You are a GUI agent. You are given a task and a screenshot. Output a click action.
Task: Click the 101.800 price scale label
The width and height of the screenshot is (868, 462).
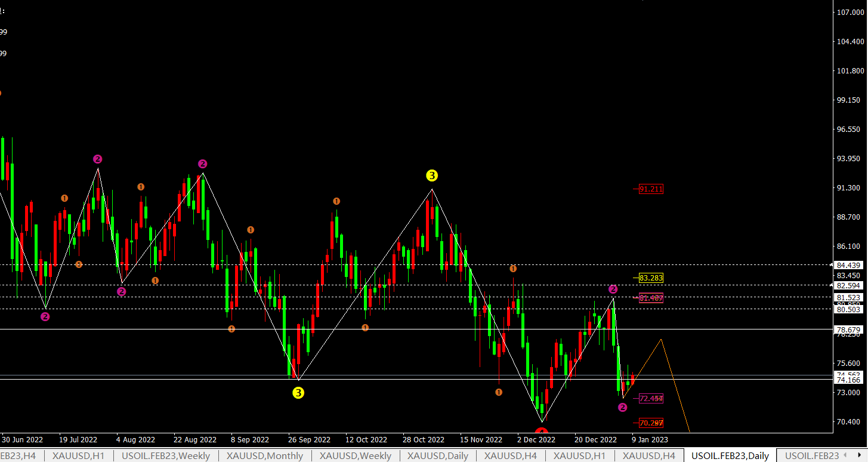click(x=851, y=71)
